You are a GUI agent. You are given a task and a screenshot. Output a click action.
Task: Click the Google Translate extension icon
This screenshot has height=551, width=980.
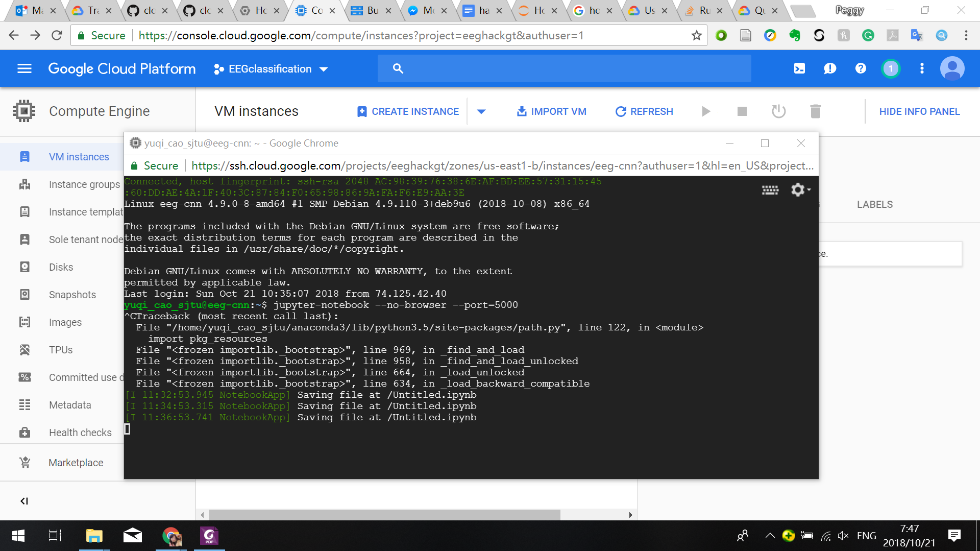click(x=917, y=35)
